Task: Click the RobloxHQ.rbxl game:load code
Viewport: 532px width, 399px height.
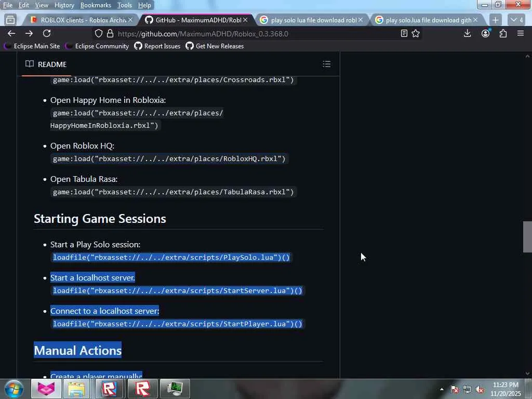Action: pos(169,158)
